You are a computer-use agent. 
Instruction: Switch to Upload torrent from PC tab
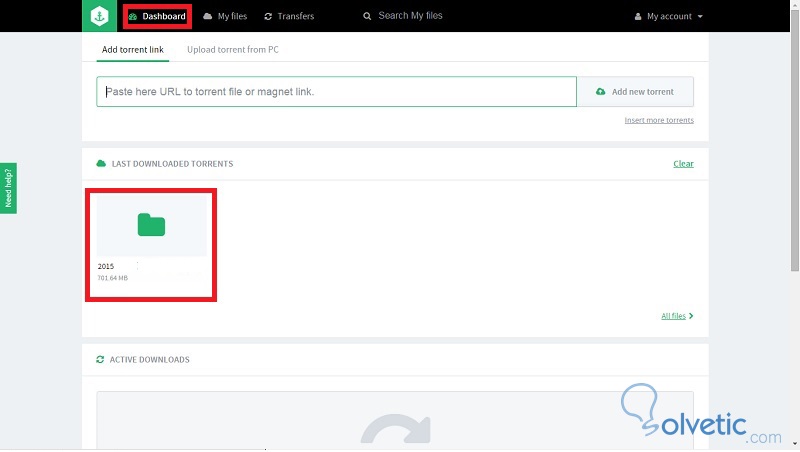click(233, 49)
